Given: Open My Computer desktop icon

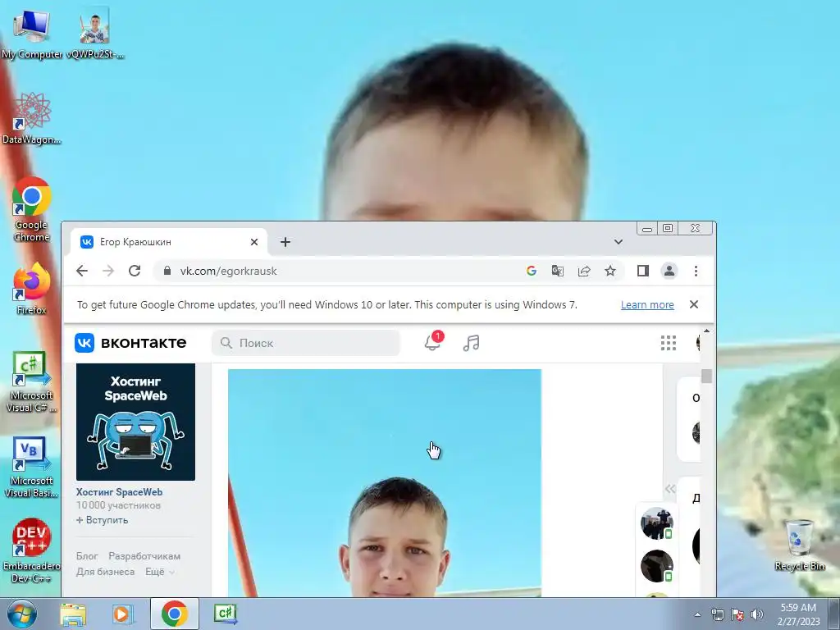Looking at the screenshot, I should (x=32, y=33).
